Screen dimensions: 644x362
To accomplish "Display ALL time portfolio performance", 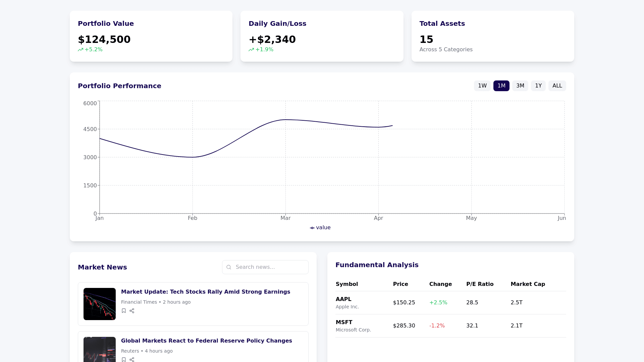I will (x=557, y=86).
